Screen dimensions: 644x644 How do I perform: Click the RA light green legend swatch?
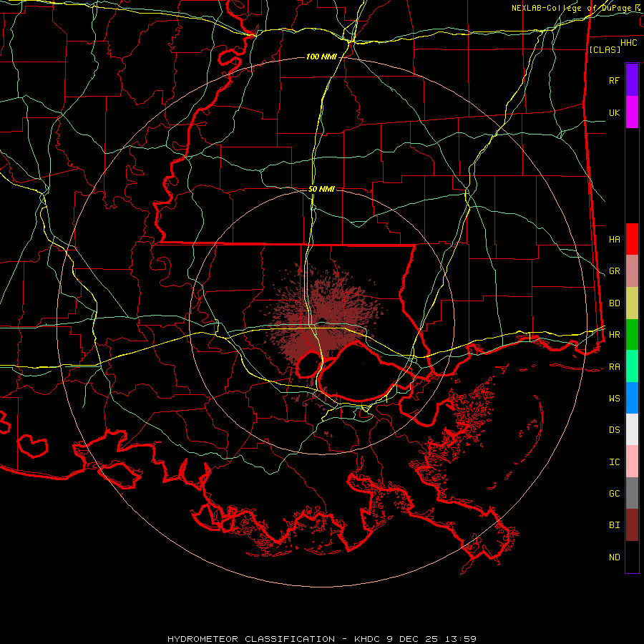pos(632,366)
